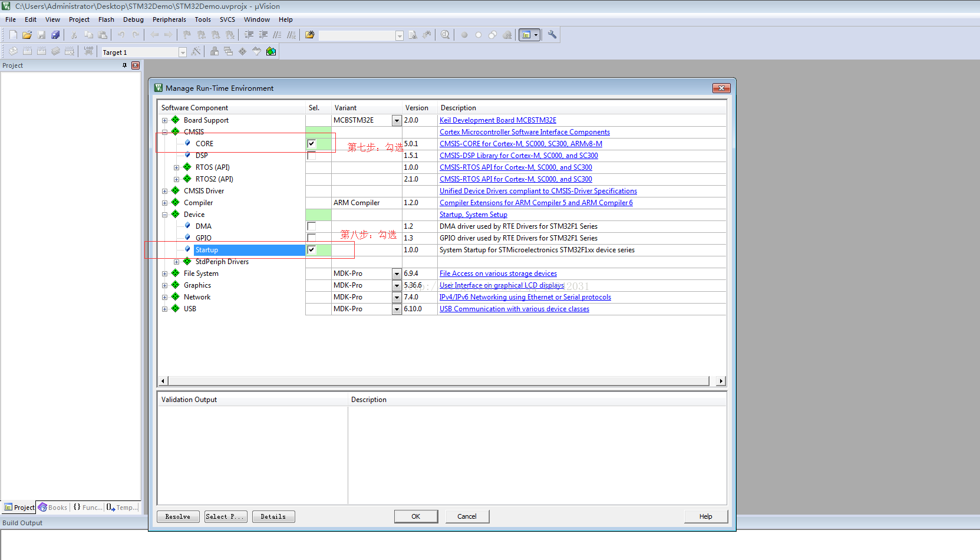This screenshot has height=560, width=980.
Task: Create a new file from the toolbar
Action: click(13, 35)
